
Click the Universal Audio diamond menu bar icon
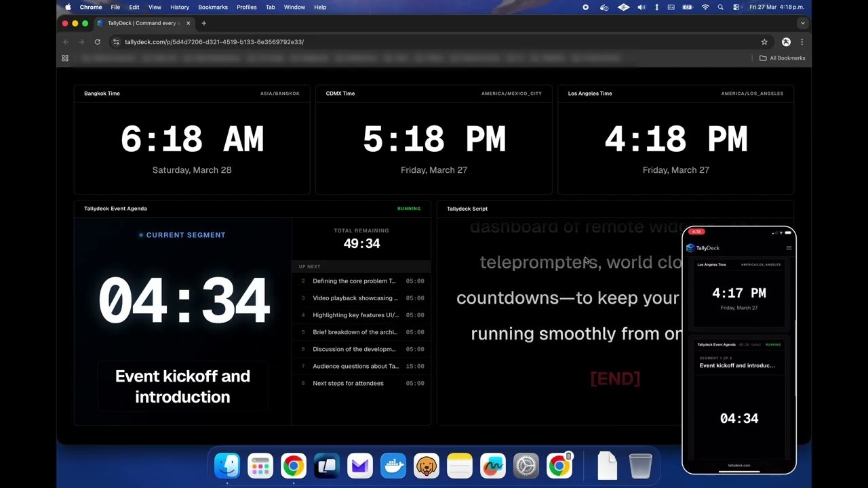tap(624, 7)
